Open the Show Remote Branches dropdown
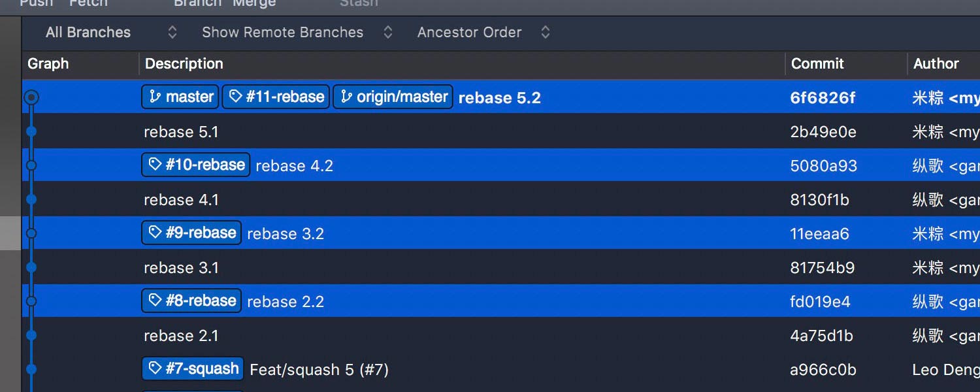Image resolution: width=980 pixels, height=392 pixels. (297, 33)
